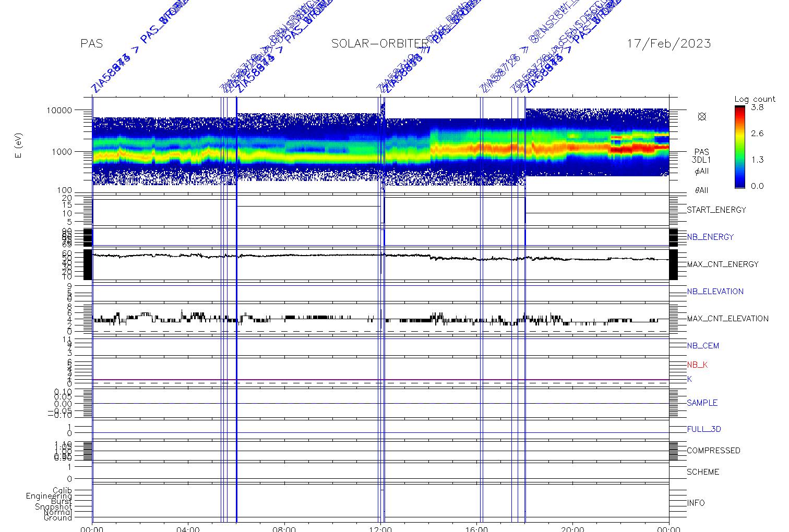This screenshot has width=789, height=532.
Task: Click the 04:00 time axis label
Action: (188, 529)
